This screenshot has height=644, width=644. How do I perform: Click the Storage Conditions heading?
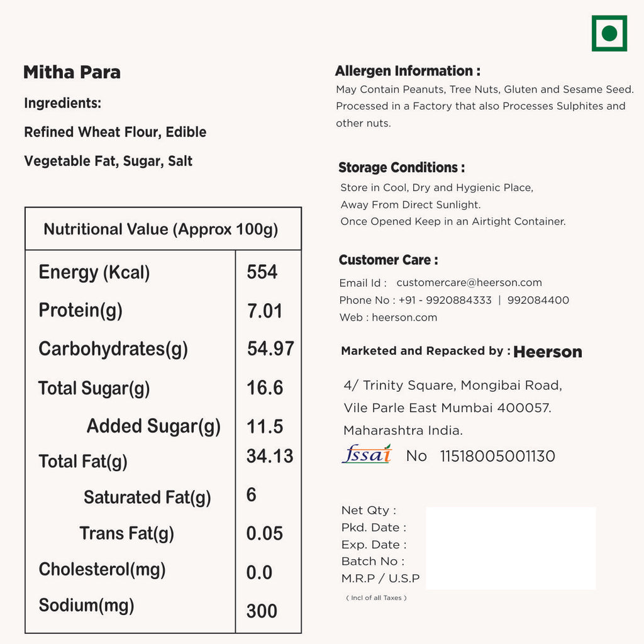tap(401, 168)
